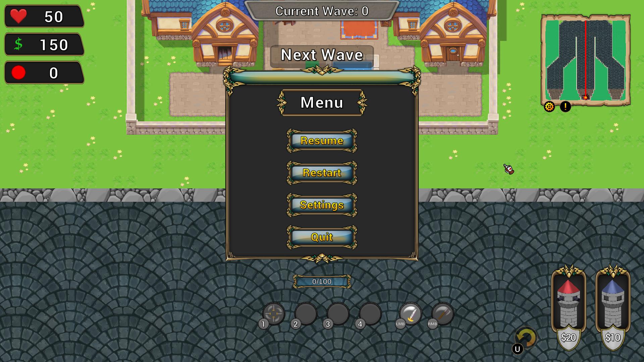Image resolution: width=644 pixels, height=362 pixels.
Task: Toggle the heart (lives) display indicator
Action: coord(43,16)
